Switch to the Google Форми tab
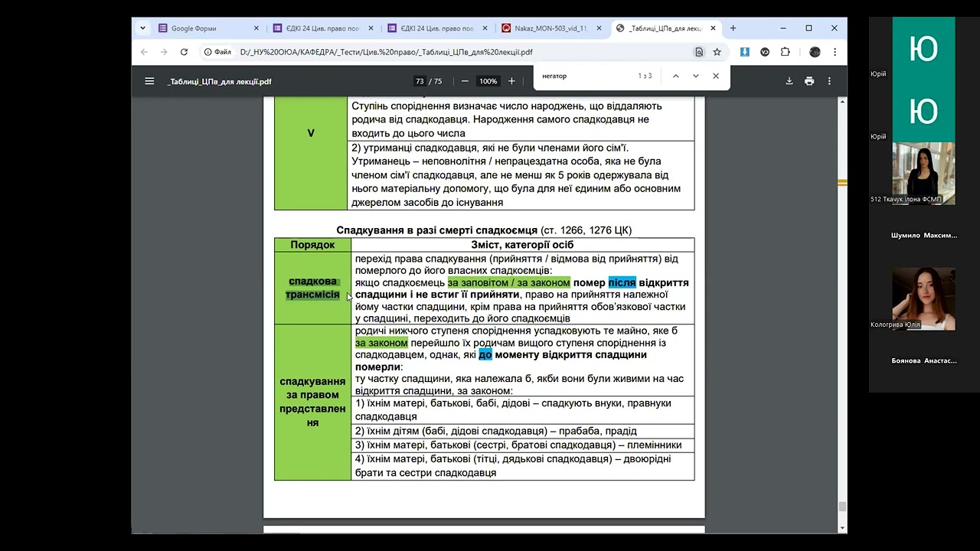The height and width of the screenshot is (551, 980). pos(208,28)
